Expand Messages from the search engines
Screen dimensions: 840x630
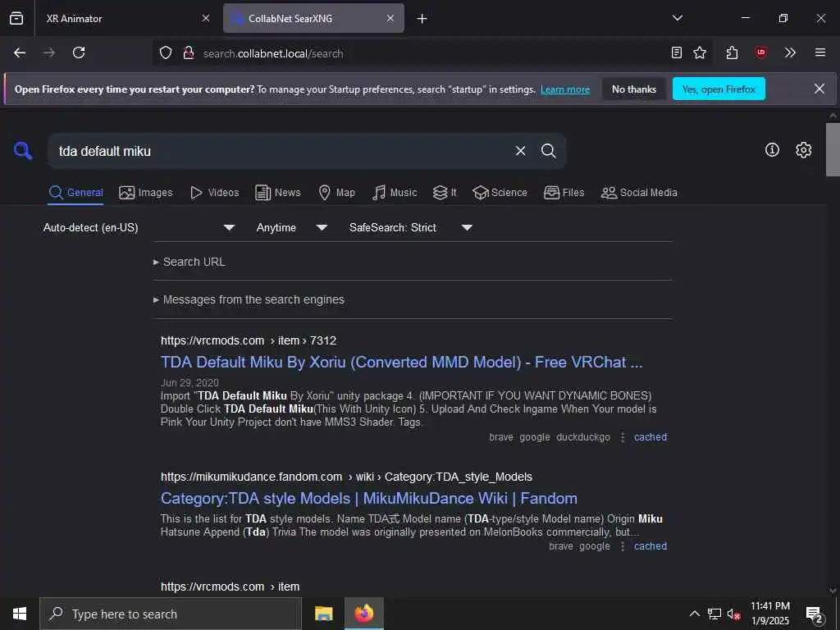pyautogui.click(x=249, y=300)
